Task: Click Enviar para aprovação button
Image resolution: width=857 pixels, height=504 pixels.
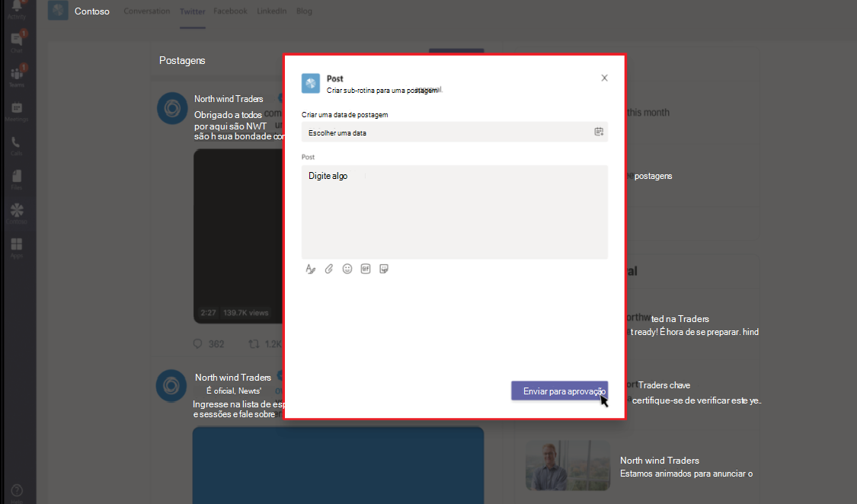Action: click(560, 391)
